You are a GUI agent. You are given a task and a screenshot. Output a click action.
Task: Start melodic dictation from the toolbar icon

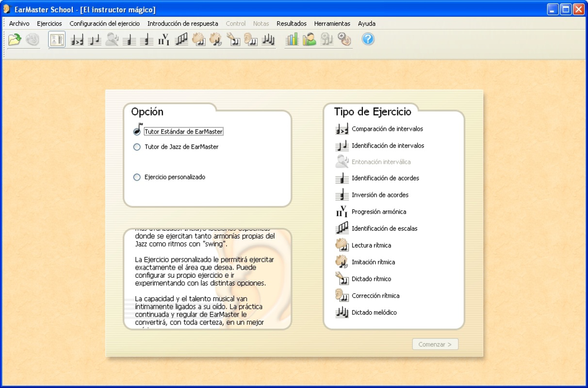tap(268, 39)
